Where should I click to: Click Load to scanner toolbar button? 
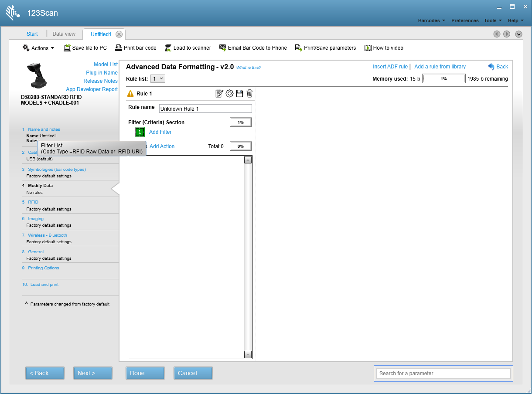click(188, 48)
